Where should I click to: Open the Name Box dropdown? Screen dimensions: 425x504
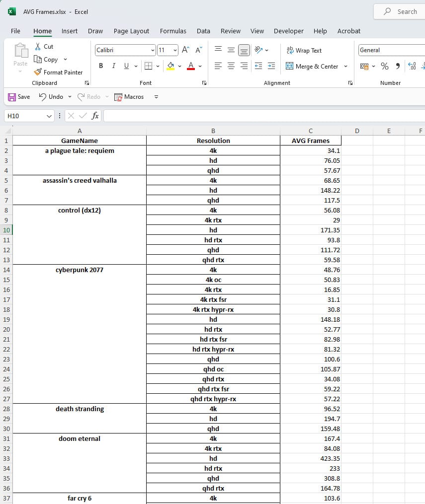49,116
